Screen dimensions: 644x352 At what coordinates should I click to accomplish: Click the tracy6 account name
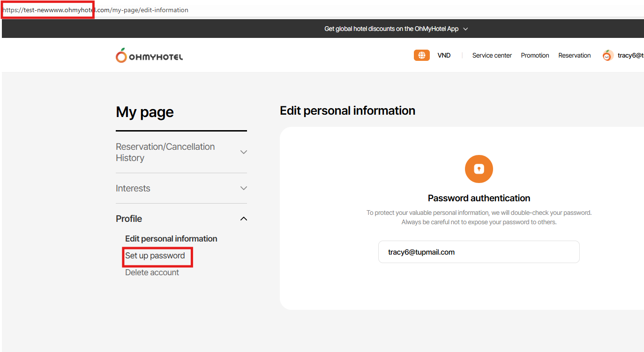coord(630,55)
